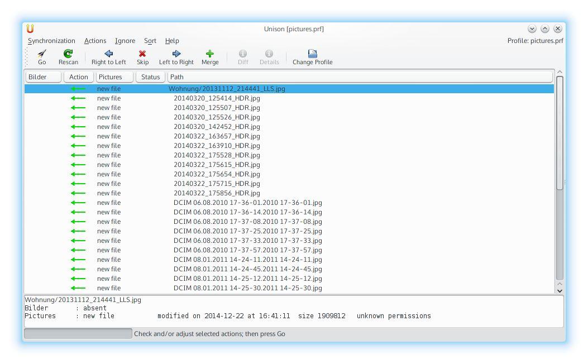Click the Diff info icon
Screen dimensions: 588x364
click(x=243, y=54)
